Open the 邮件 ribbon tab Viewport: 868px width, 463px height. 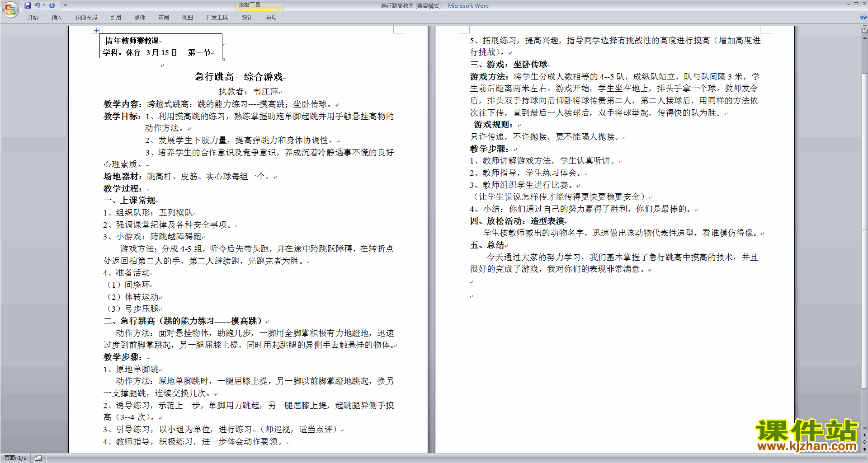point(140,18)
